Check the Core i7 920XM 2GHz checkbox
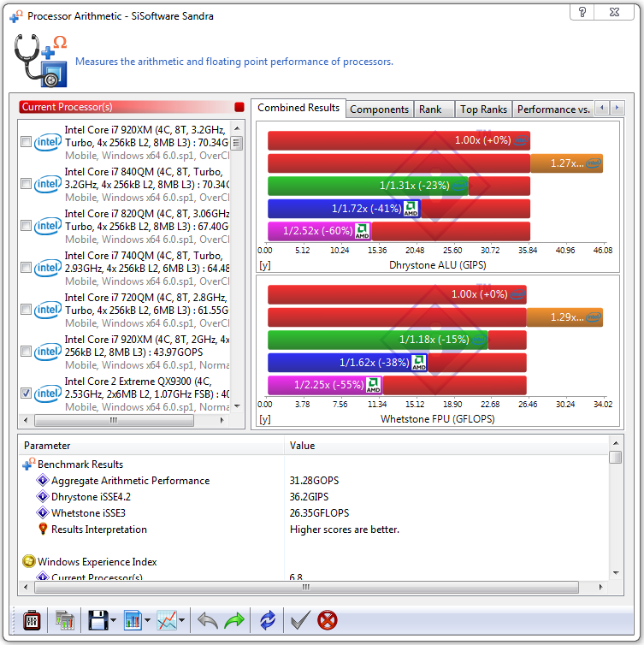This screenshot has width=644, height=645. click(26, 352)
